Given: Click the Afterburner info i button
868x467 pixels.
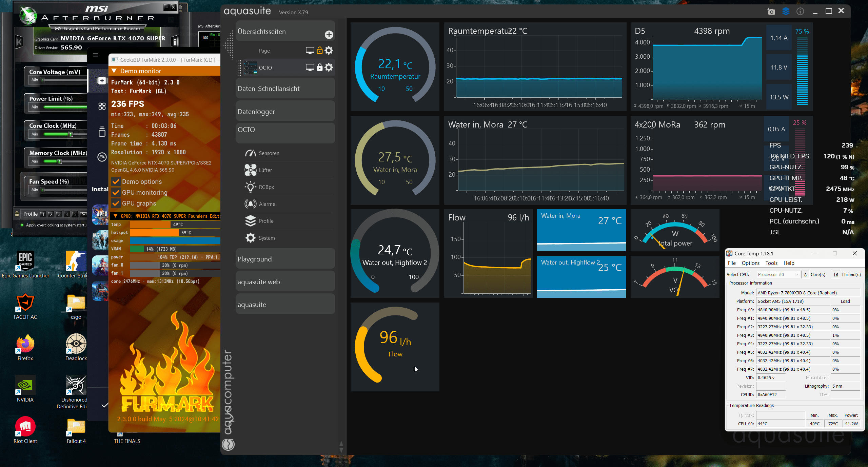Looking at the screenshot, I should pos(175,41).
